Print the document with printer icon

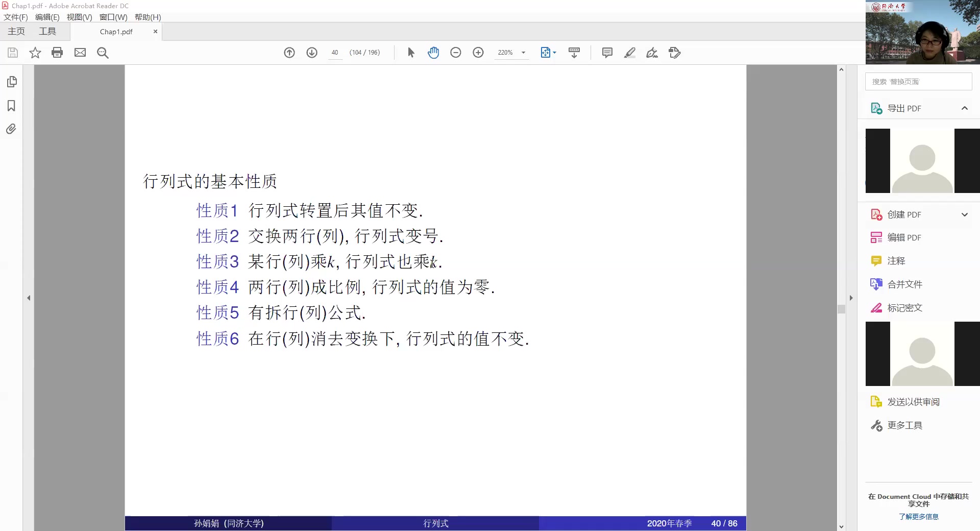pos(57,53)
